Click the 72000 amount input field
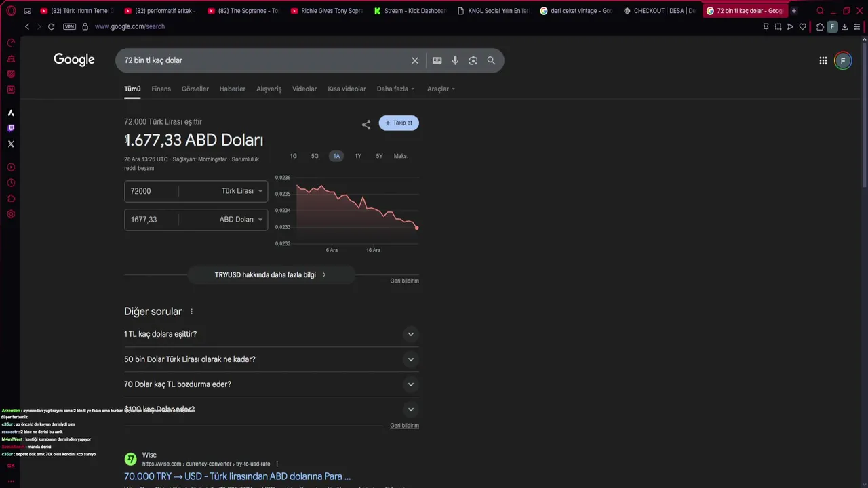 click(x=152, y=191)
